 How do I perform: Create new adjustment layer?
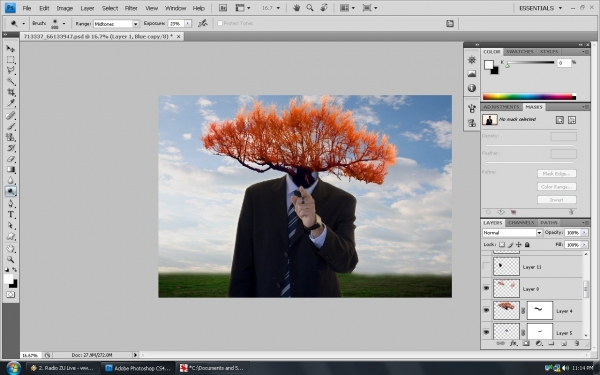[539, 344]
